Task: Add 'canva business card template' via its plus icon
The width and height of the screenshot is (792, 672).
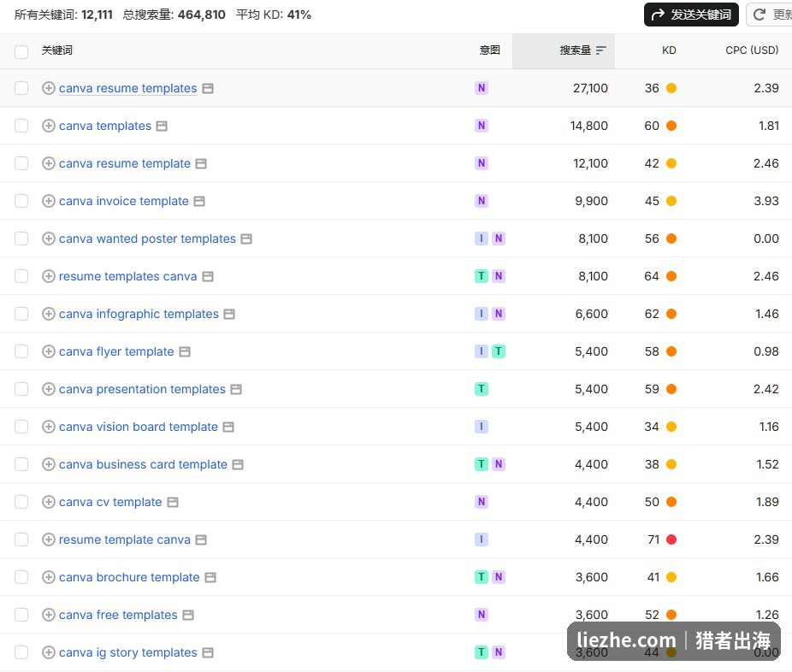Action: (x=49, y=464)
